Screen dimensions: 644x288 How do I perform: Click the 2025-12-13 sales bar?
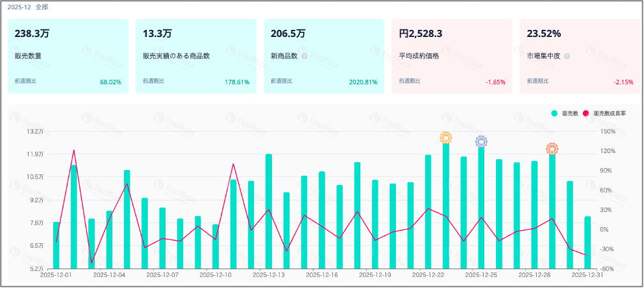click(x=269, y=211)
